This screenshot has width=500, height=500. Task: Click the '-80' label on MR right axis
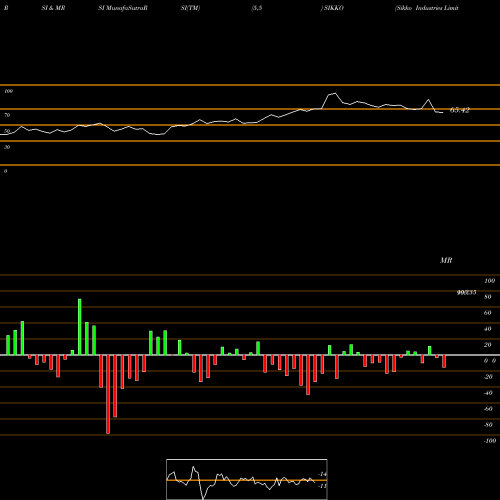pyautogui.click(x=488, y=425)
